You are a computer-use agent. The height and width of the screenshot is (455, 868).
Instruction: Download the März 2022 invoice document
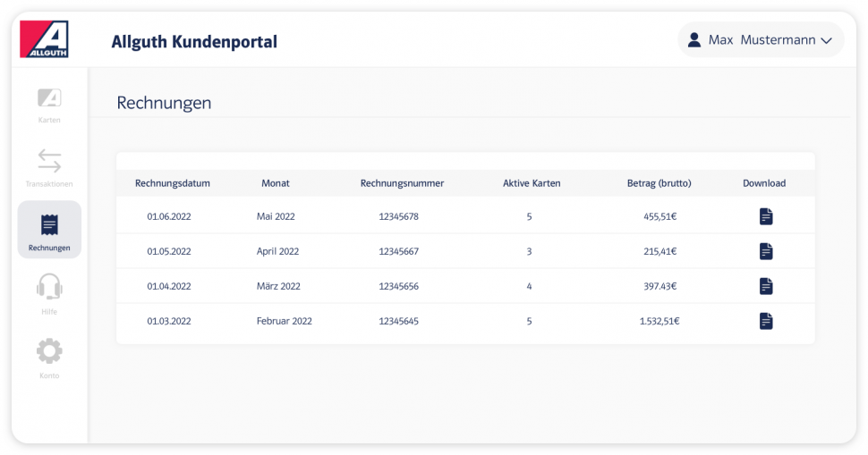[x=765, y=286]
